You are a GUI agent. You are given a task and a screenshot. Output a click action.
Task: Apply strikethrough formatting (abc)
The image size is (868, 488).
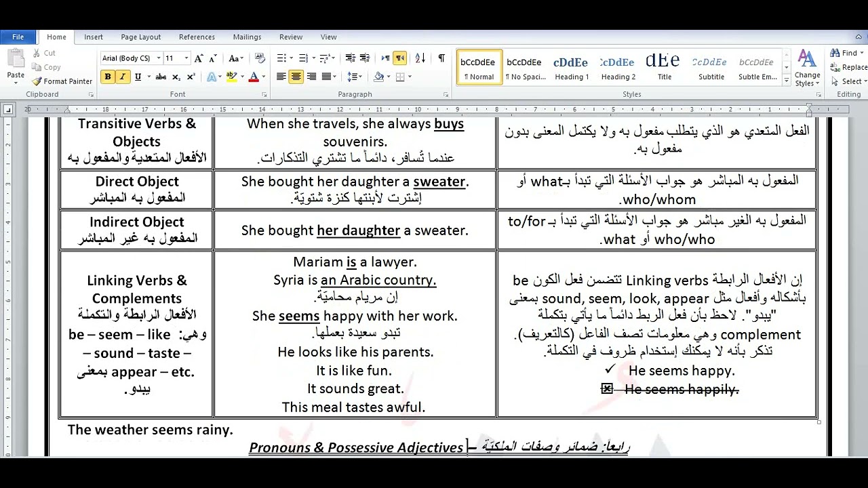tap(161, 77)
